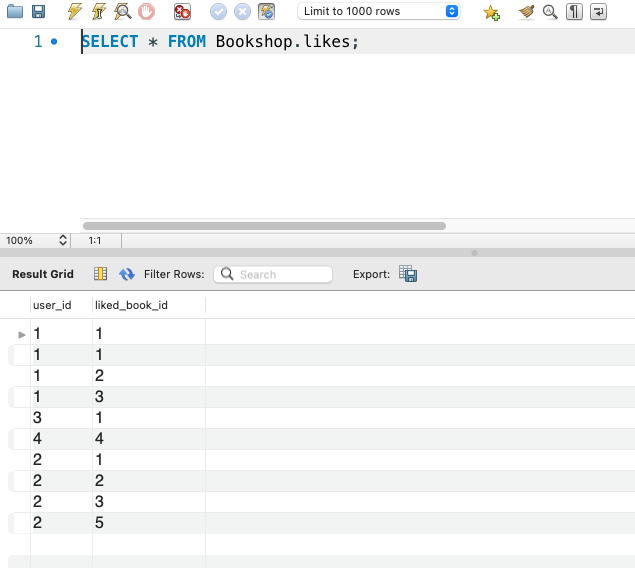635x568 pixels.
Task: Select the liked_book_id cell with value 5
Action: 149,523
